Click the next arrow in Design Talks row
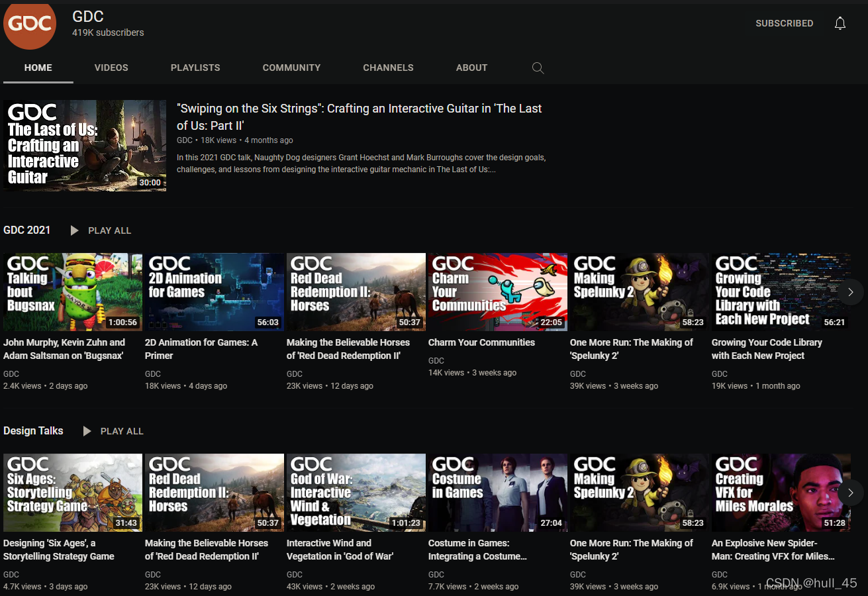868x596 pixels. (x=851, y=493)
